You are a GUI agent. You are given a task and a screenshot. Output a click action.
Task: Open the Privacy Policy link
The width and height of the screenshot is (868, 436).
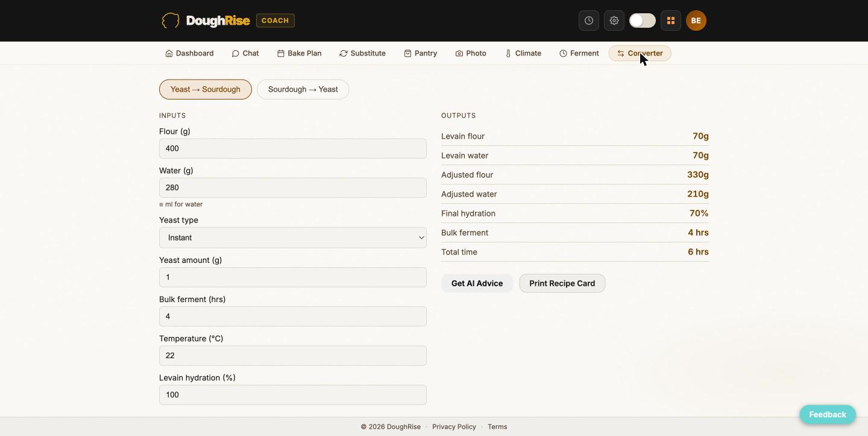(x=454, y=427)
